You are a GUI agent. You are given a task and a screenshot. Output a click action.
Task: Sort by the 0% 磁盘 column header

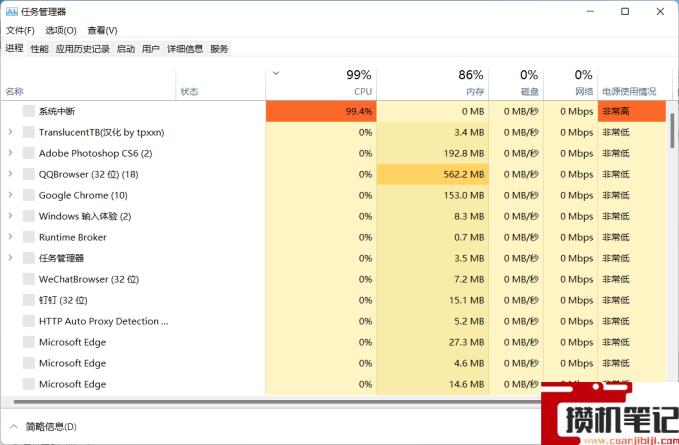516,84
